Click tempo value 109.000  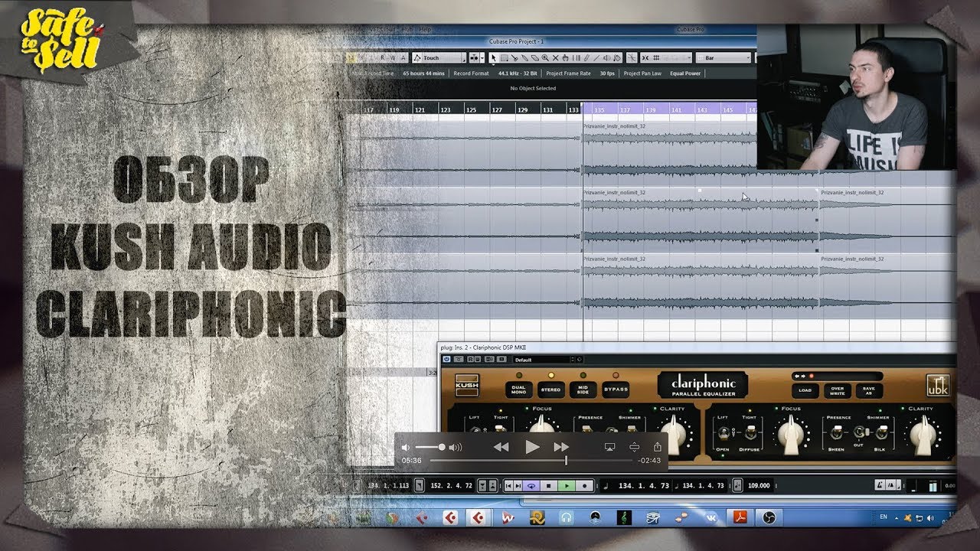click(x=759, y=486)
